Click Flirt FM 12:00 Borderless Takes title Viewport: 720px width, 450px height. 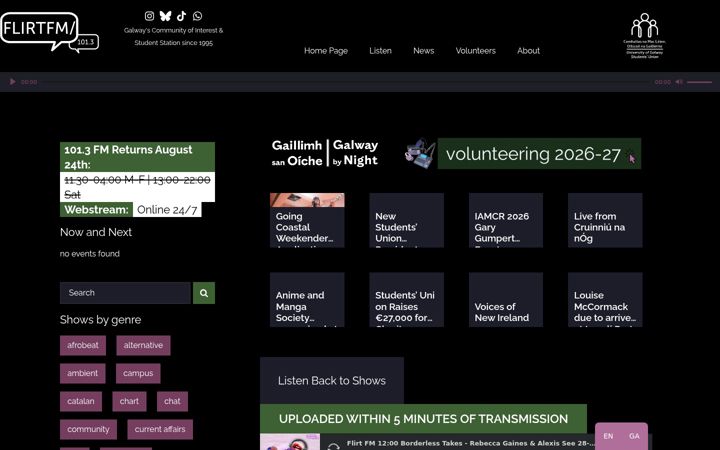470,444
